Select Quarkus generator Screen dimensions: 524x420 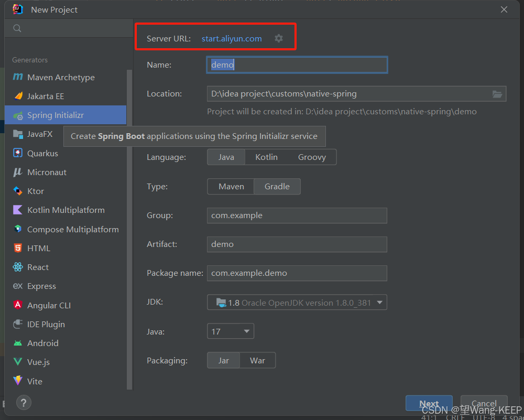pos(65,153)
